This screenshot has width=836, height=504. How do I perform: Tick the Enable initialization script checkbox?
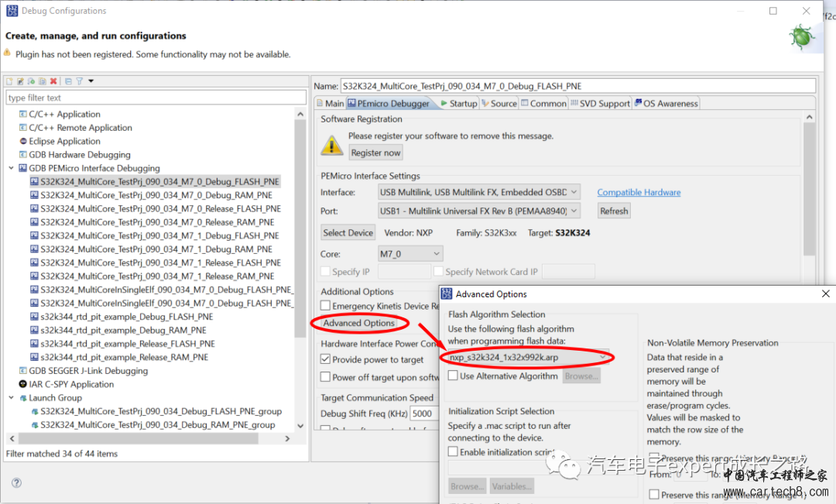(453, 451)
